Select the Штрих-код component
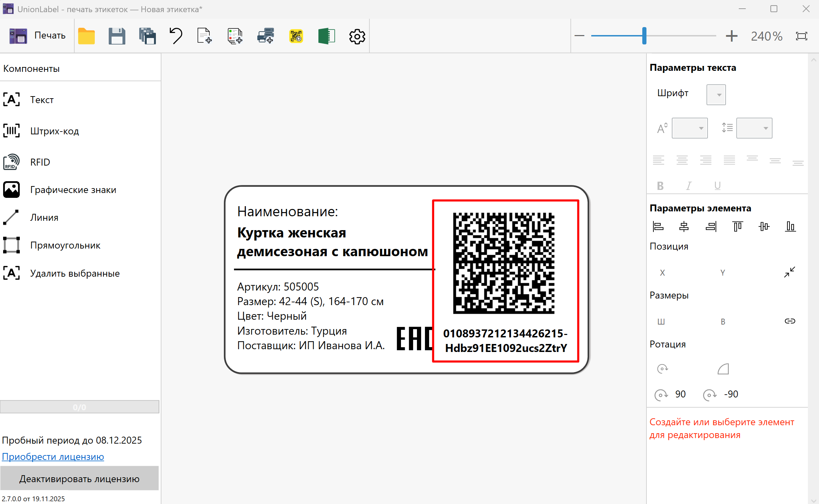 [54, 131]
